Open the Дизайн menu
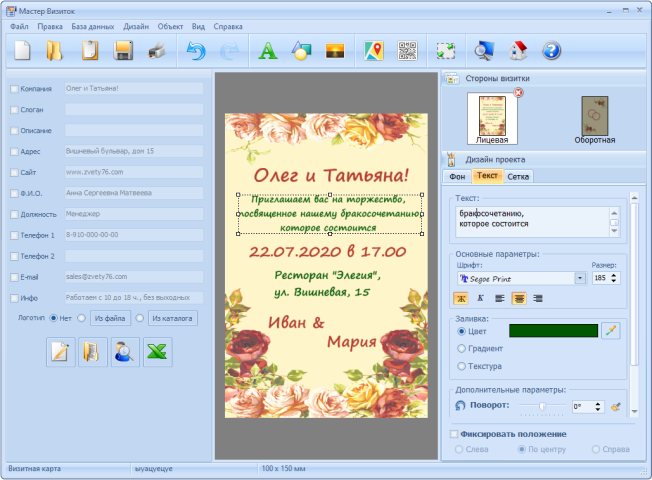Screen dimensions: 652x480 click(136, 26)
